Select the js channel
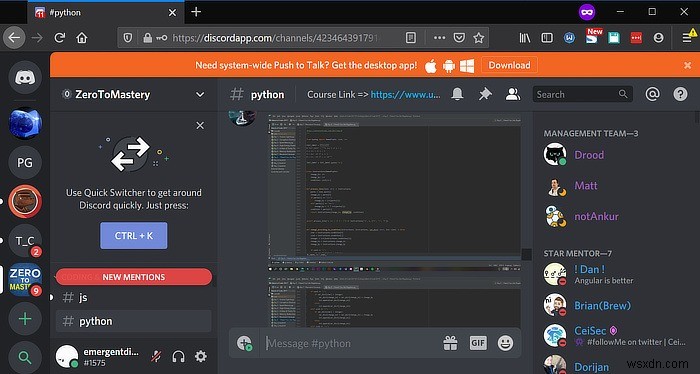700x374 pixels. pos(133,298)
